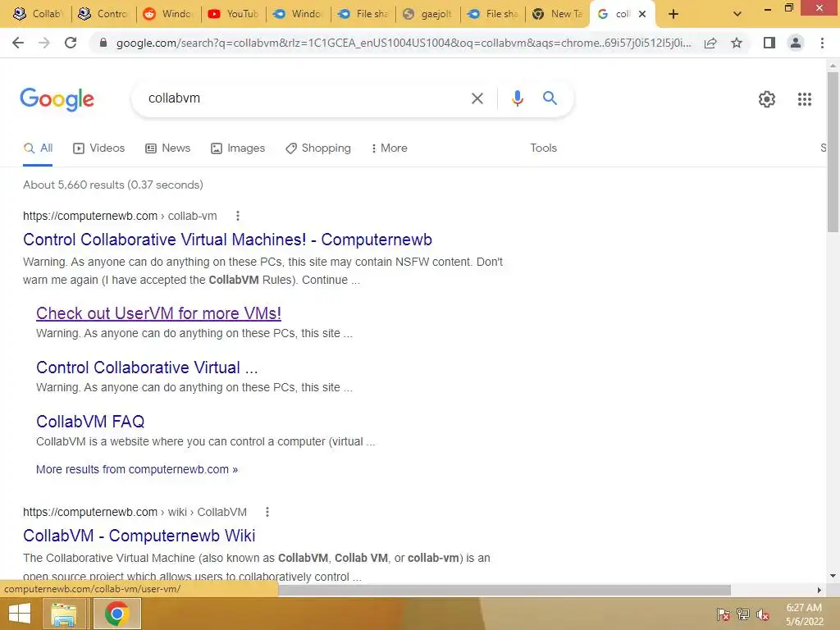Screen dimensions: 840x630
Task: Click the horizontal scrollbar right arrow
Action: pyautogui.click(x=819, y=591)
